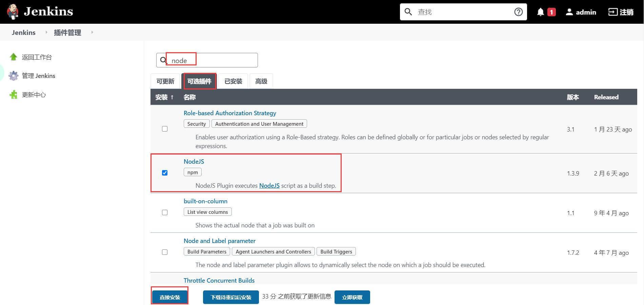Screen dimensions: 644x305
Task: Switch to the 高级 tab
Action: [x=261, y=81]
